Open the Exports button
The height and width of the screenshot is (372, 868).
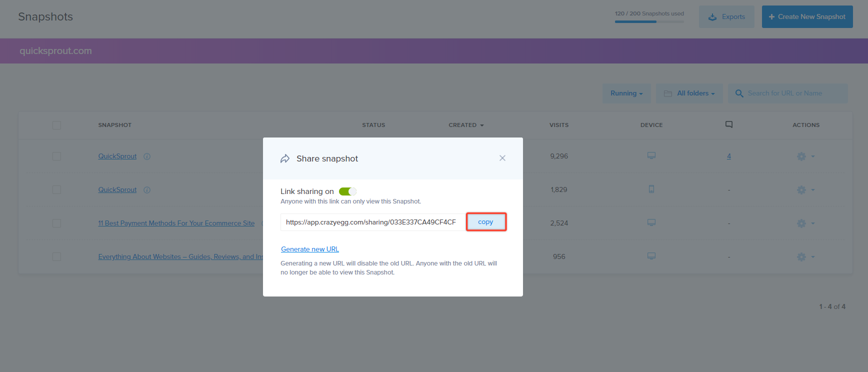coord(726,16)
